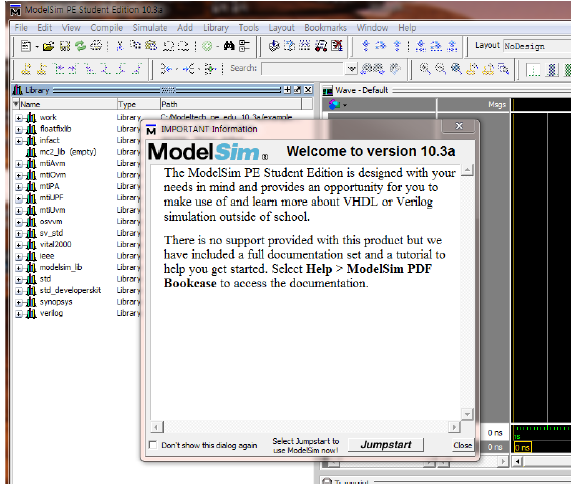Click the Paste toolbar icon
This screenshot has height=492, width=576.
(151, 46)
